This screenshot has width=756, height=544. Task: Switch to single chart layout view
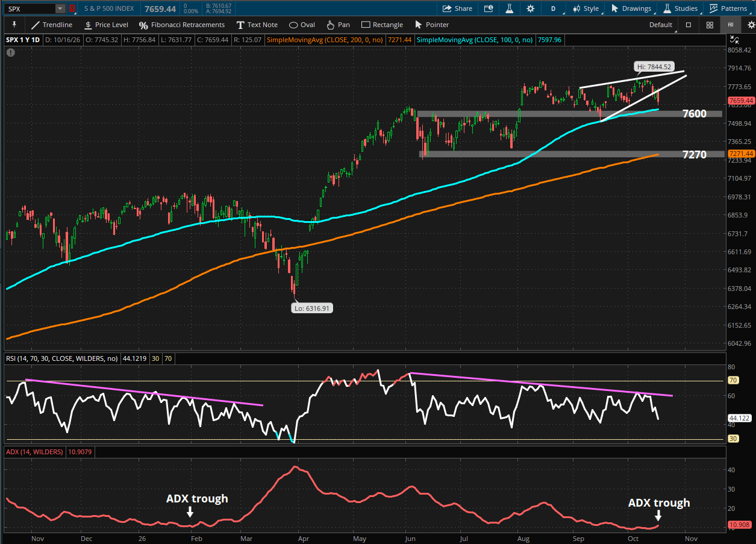(689, 25)
